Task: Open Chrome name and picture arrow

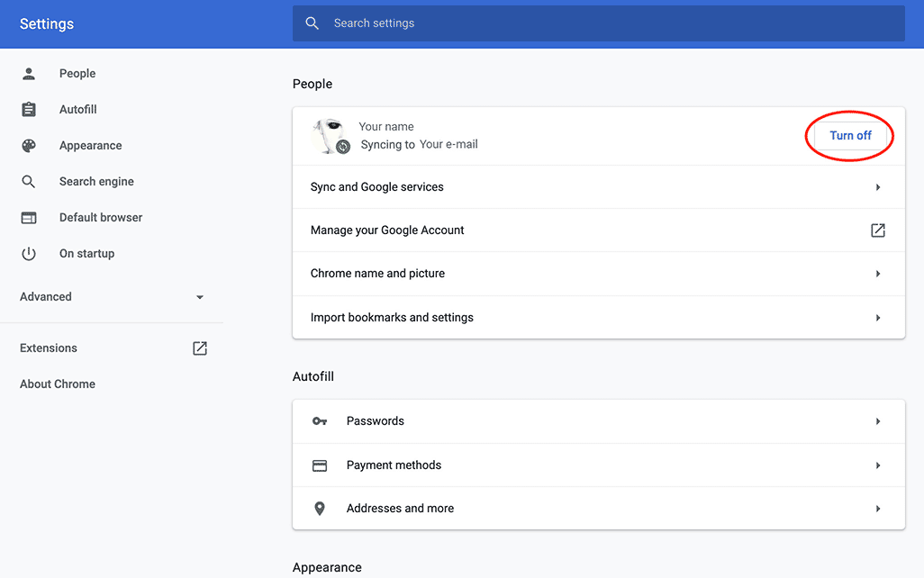Action: [878, 274]
